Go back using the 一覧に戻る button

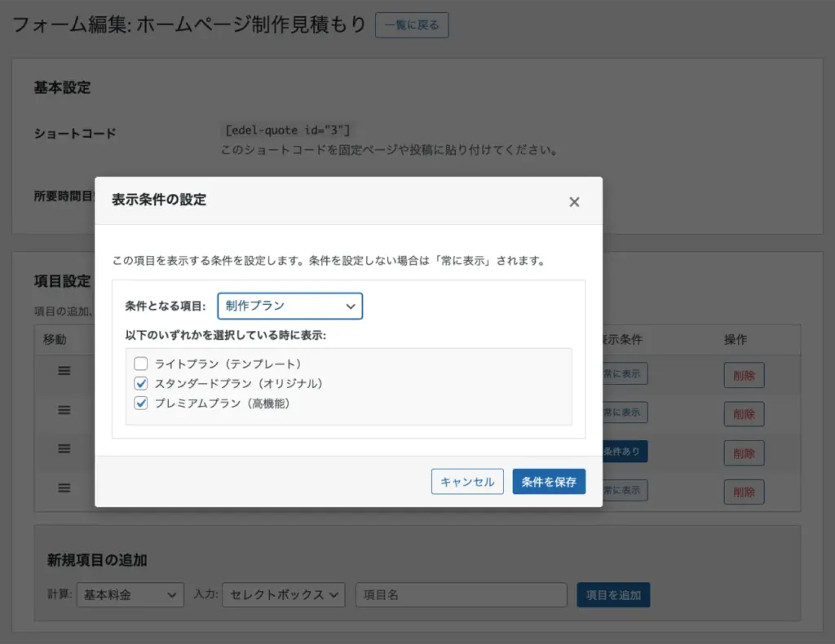[412, 25]
